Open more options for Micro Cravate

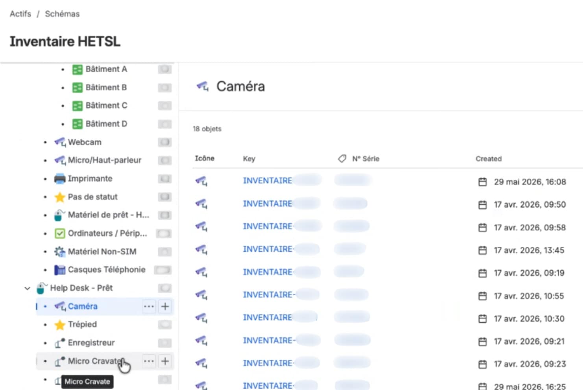[149, 361]
